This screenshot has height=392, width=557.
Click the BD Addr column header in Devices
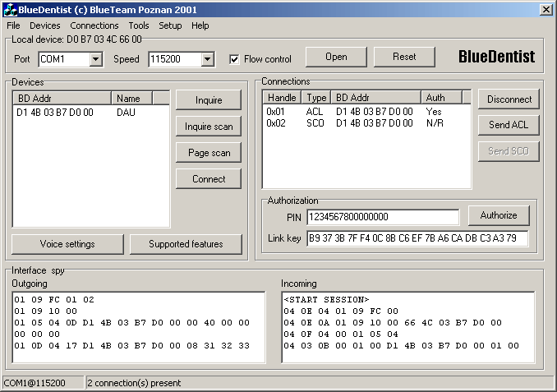click(x=62, y=99)
